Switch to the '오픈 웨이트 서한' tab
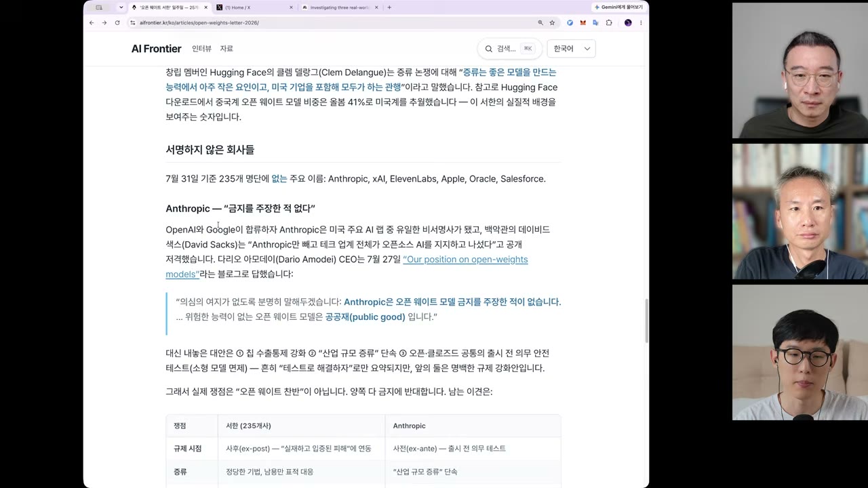 [x=169, y=7]
